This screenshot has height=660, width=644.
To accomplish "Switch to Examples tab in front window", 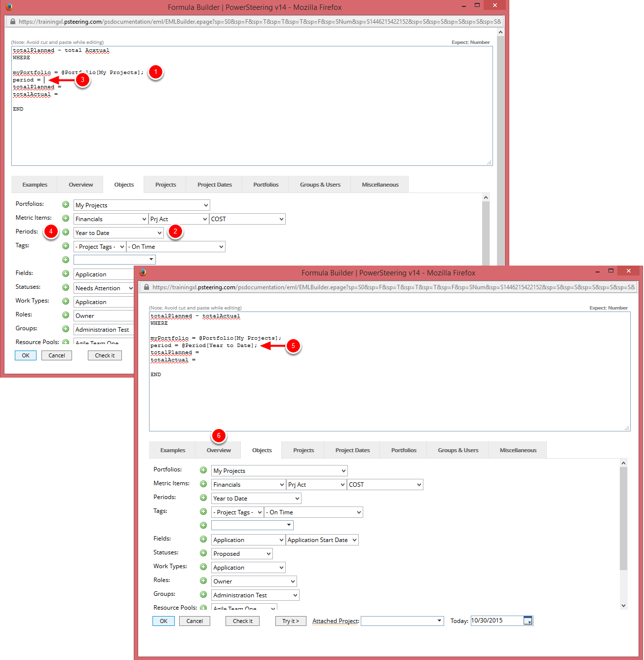I will point(173,450).
